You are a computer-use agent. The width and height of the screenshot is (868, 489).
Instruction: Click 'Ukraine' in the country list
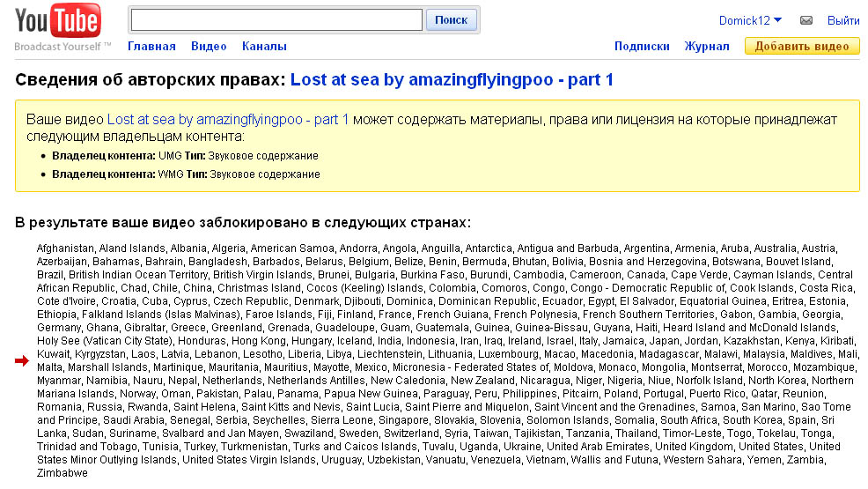(523, 447)
